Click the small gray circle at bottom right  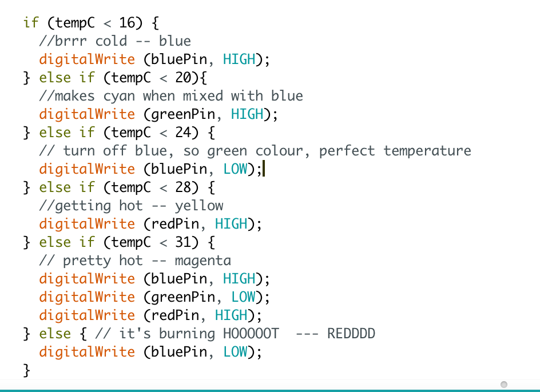[504, 385]
